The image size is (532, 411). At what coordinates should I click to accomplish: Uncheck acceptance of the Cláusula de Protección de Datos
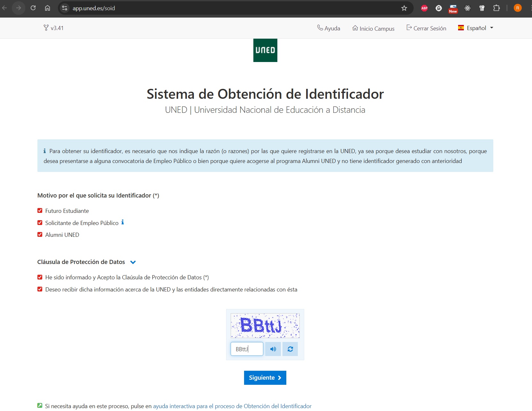(40, 277)
